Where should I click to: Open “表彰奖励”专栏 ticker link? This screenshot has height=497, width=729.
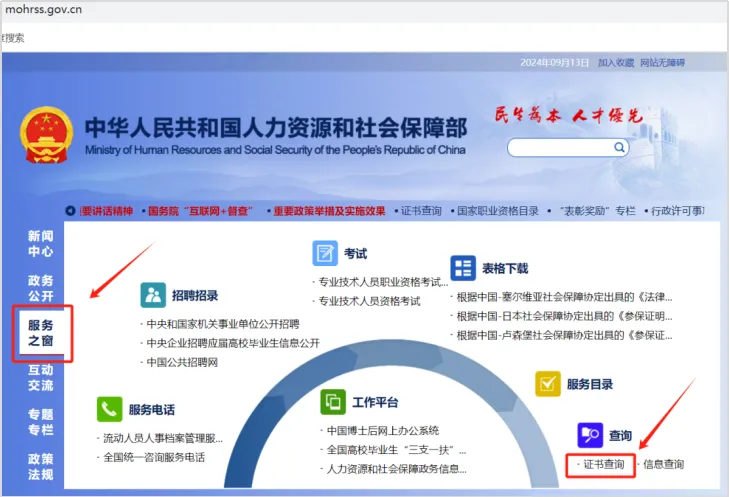(x=596, y=211)
